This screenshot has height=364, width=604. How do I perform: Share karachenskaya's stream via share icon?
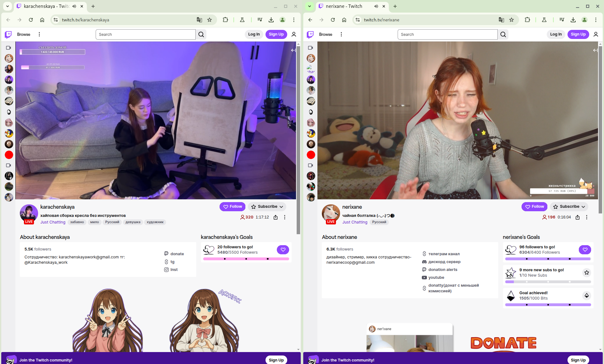point(276,217)
